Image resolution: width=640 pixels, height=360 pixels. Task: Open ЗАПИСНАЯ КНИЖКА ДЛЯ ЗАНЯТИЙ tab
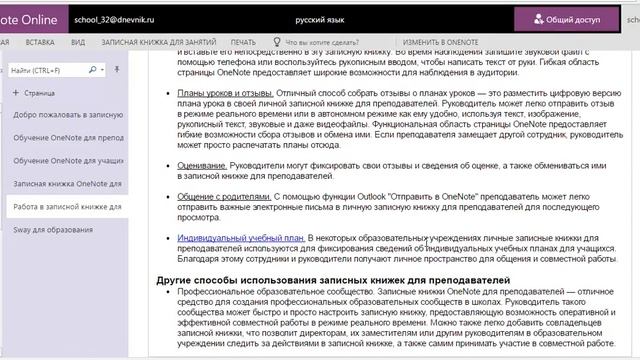pos(159,42)
